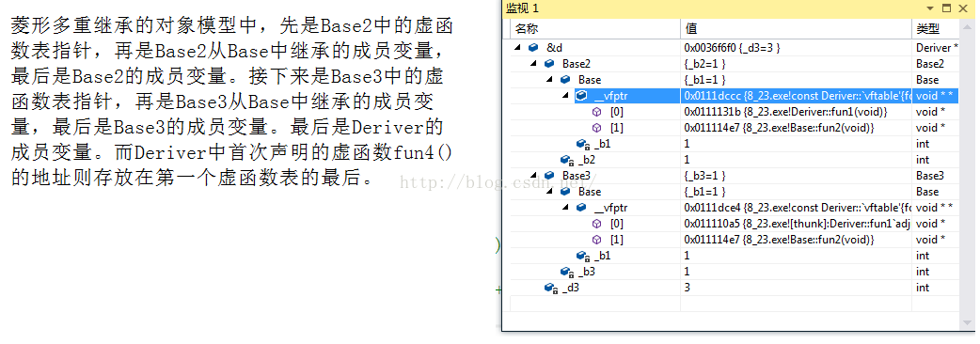Select the _b3 name cell

pos(588,272)
